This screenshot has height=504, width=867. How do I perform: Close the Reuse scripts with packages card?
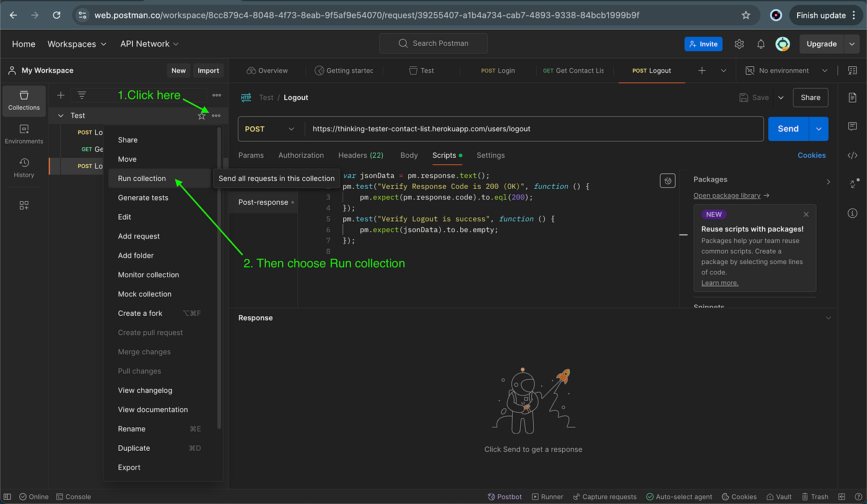(x=806, y=214)
